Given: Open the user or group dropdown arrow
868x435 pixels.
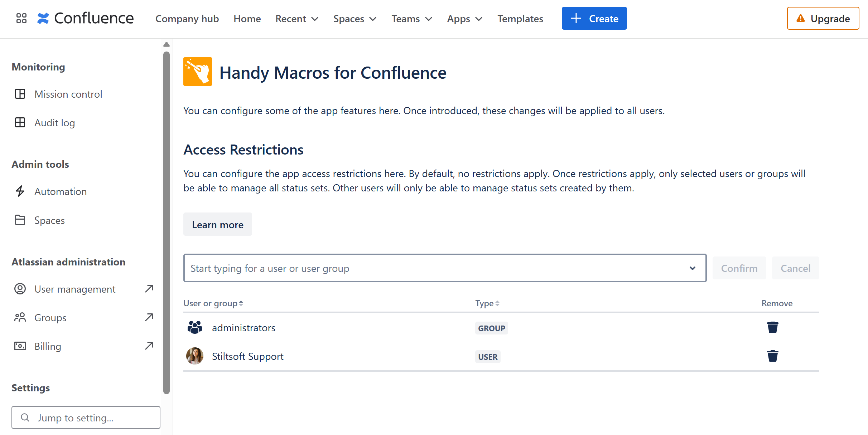Looking at the screenshot, I should click(x=692, y=268).
